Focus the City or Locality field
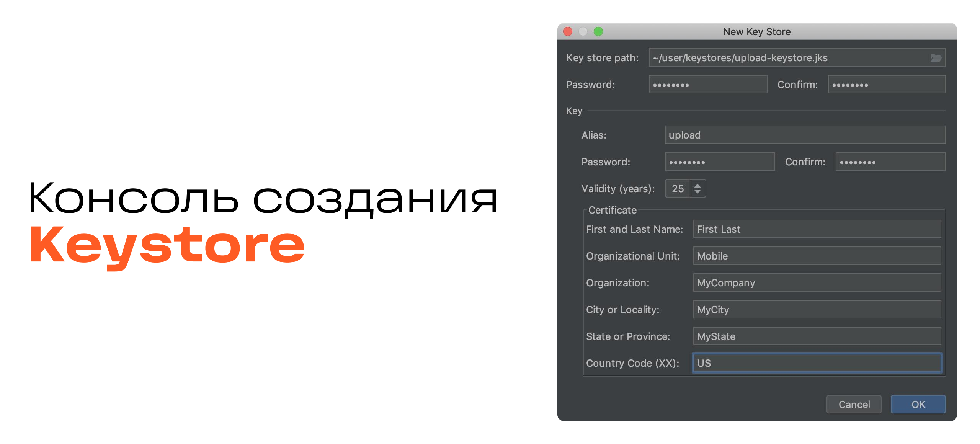This screenshot has height=444, width=980. [x=817, y=310]
